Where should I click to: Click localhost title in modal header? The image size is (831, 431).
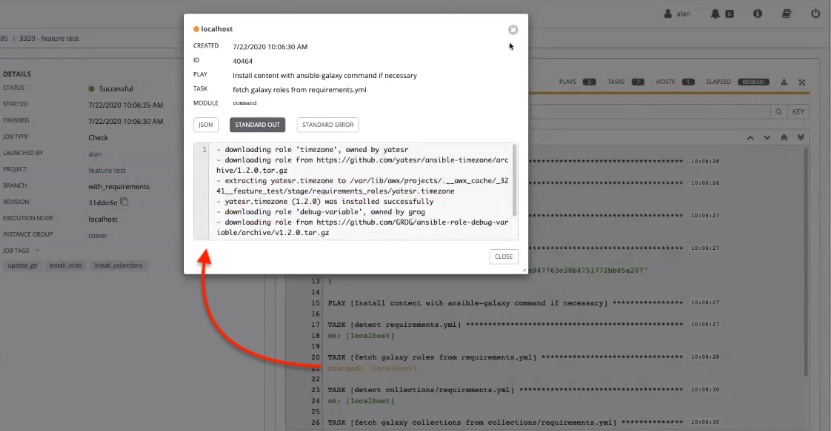coord(217,29)
